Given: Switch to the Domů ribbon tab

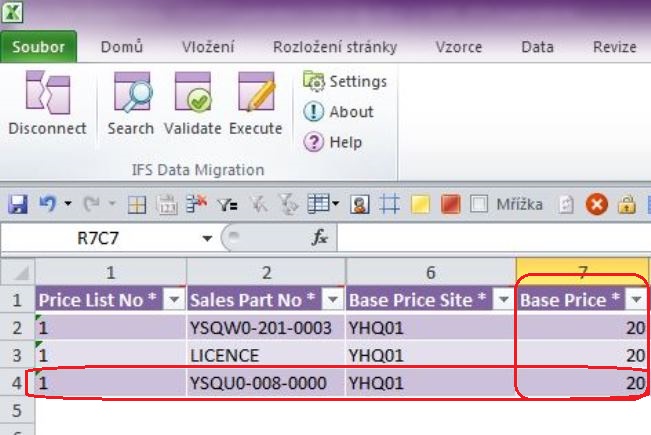Looking at the screenshot, I should point(122,47).
